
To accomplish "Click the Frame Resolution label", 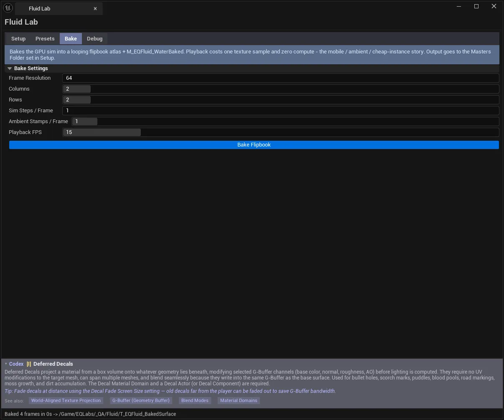I will tap(30, 78).
